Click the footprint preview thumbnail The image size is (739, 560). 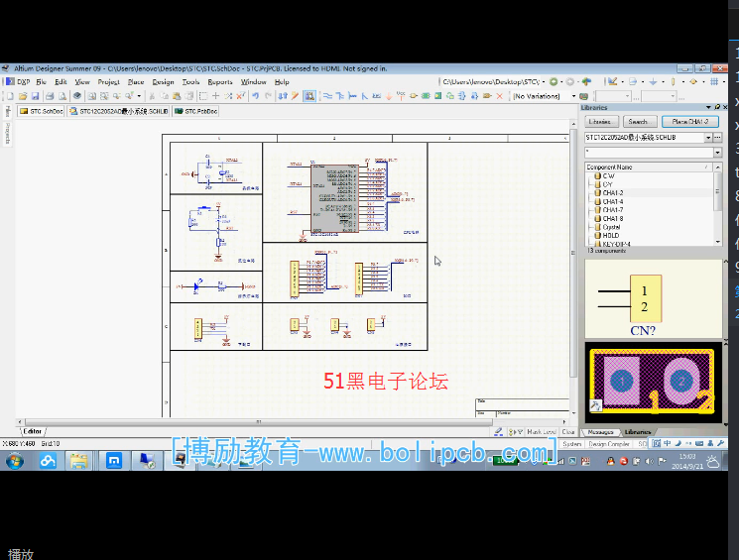pyautogui.click(x=654, y=383)
